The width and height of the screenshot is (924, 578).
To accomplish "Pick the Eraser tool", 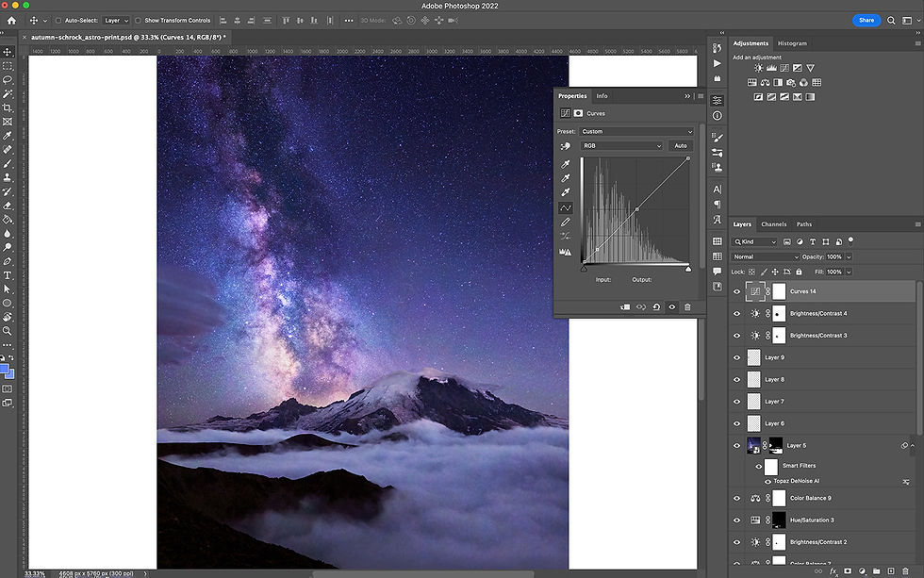I will coord(8,205).
